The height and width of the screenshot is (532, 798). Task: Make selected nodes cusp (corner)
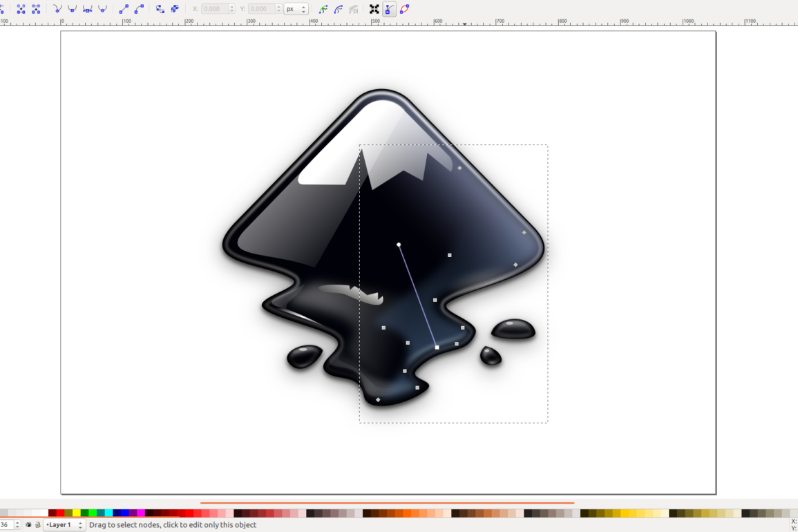(x=57, y=9)
